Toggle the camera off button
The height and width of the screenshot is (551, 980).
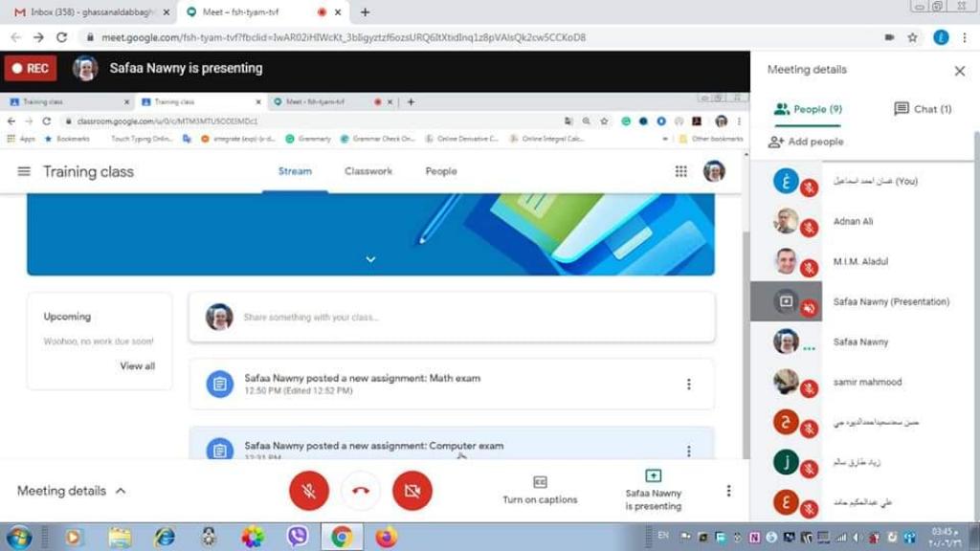pos(412,491)
